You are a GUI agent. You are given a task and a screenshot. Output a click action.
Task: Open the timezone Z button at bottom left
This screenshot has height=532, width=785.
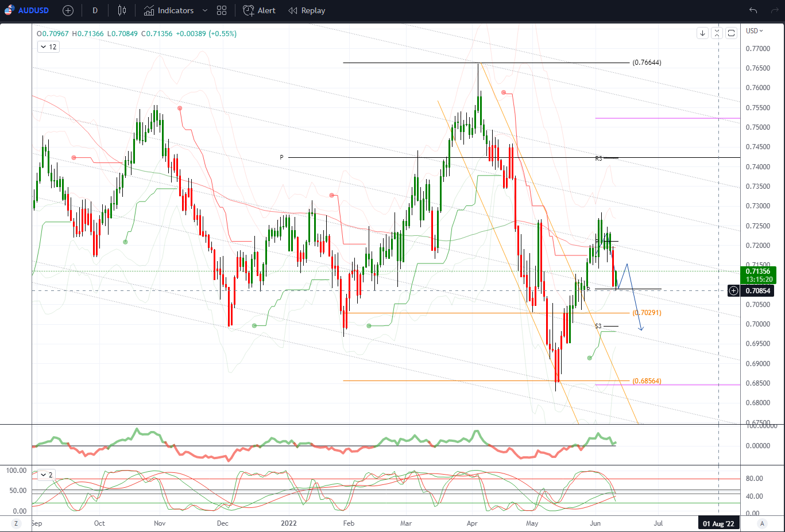coord(16,523)
